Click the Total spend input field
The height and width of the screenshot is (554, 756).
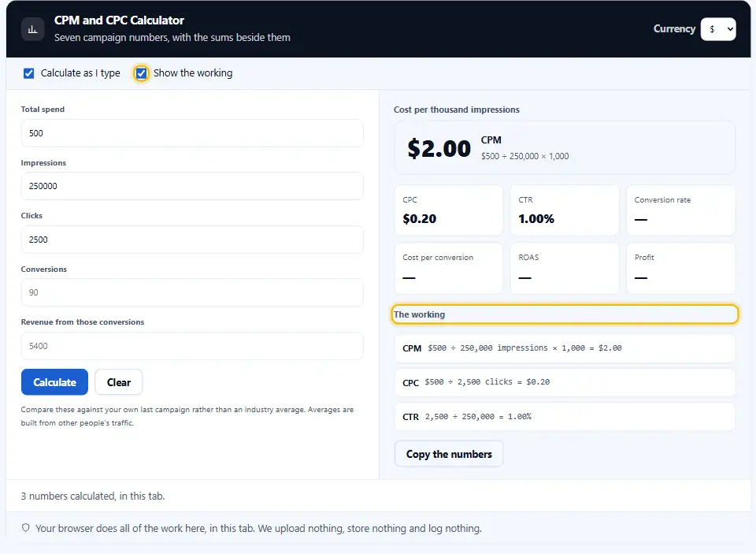coord(192,133)
